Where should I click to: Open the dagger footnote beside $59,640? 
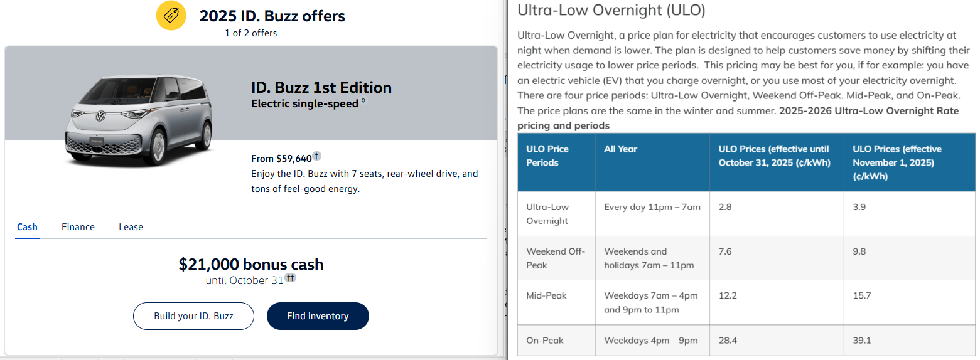point(317,156)
